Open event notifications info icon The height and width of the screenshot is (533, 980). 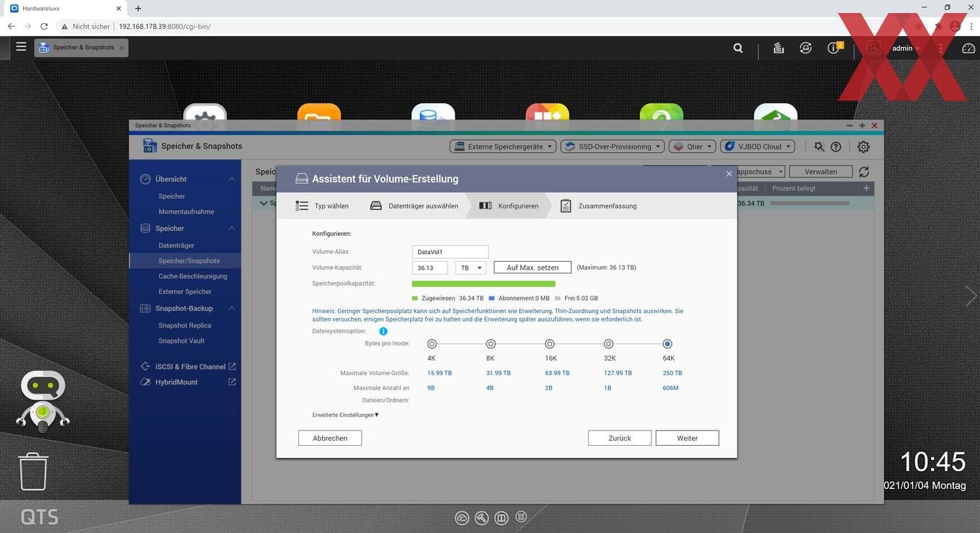click(x=834, y=48)
